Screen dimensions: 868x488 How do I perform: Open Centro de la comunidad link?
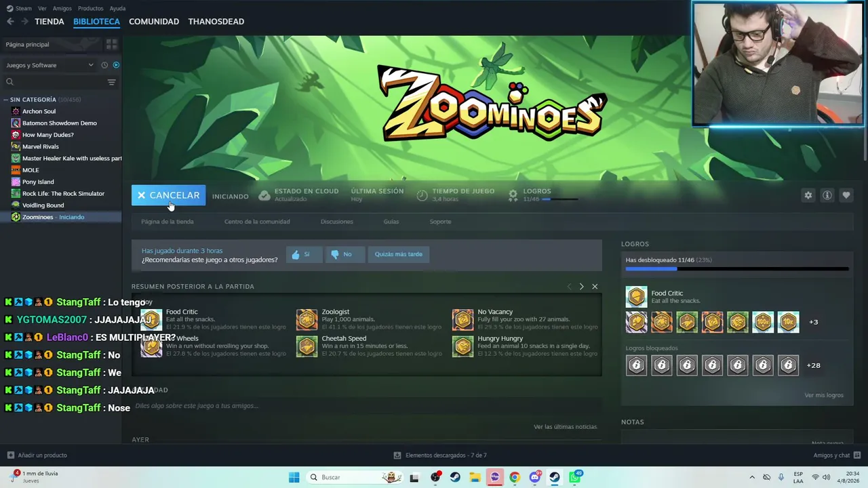click(257, 222)
